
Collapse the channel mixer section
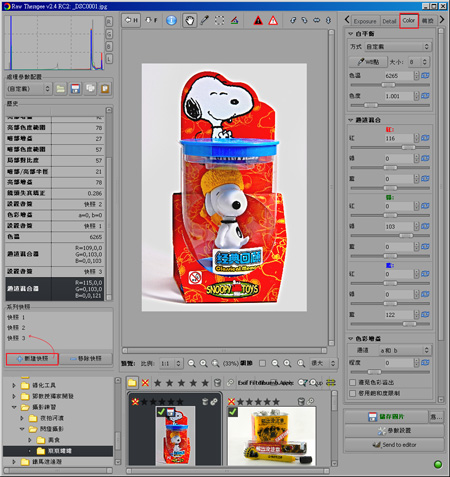(351, 120)
